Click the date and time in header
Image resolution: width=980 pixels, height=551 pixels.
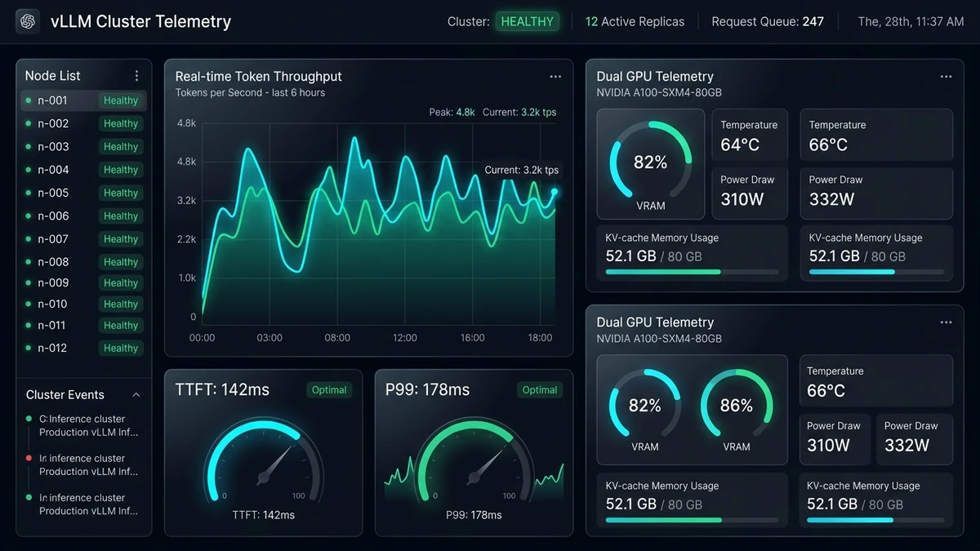click(911, 22)
